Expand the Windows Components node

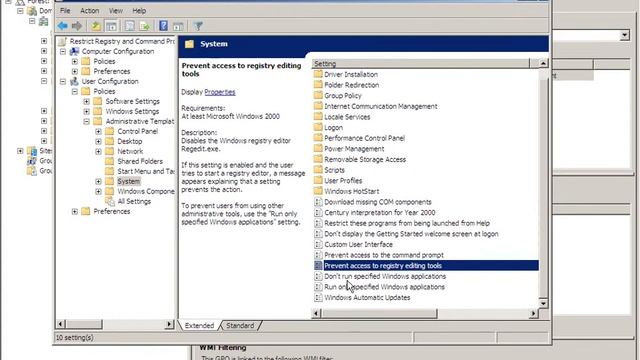tap(98, 191)
